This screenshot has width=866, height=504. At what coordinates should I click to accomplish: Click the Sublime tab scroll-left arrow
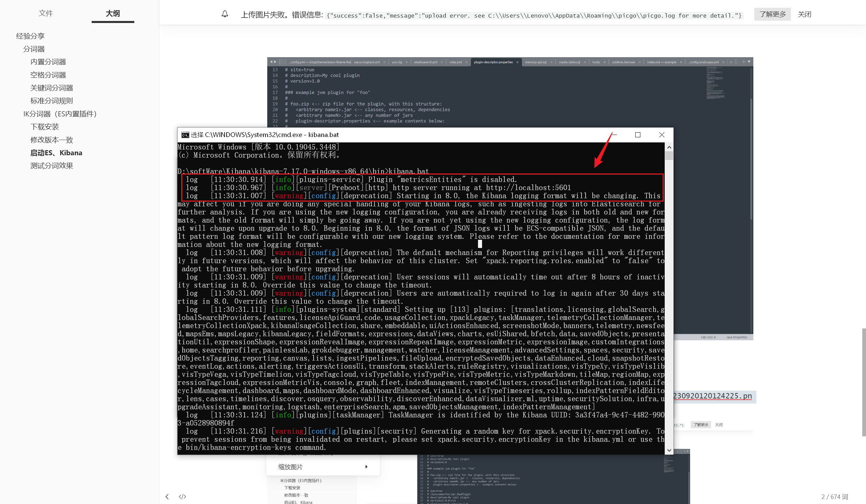(x=271, y=62)
